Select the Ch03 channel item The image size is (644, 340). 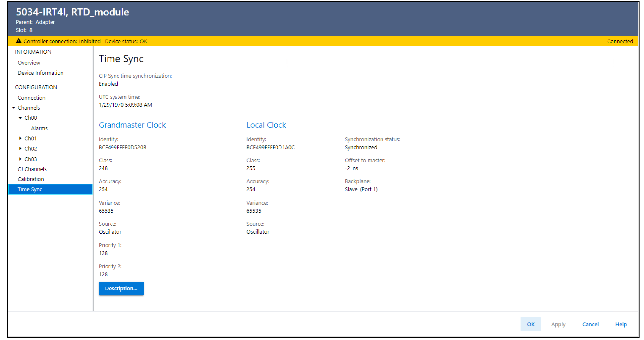point(31,159)
